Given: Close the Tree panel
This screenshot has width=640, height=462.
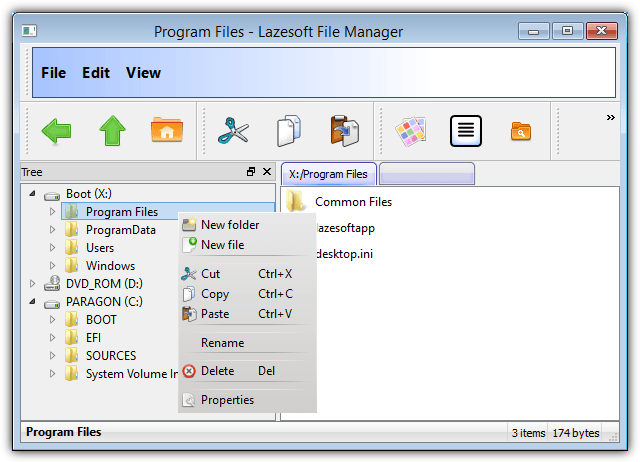Looking at the screenshot, I should [x=267, y=172].
